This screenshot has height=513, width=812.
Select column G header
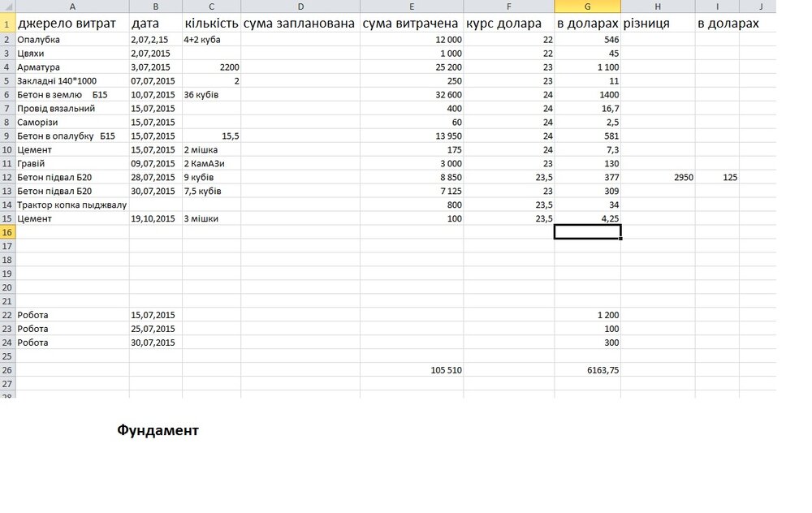pos(587,6)
